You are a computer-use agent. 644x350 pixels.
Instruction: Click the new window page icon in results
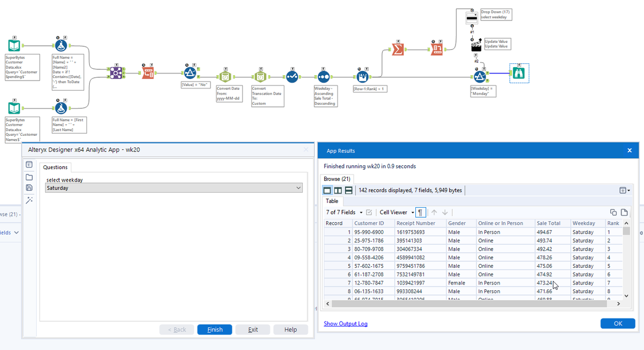click(624, 212)
